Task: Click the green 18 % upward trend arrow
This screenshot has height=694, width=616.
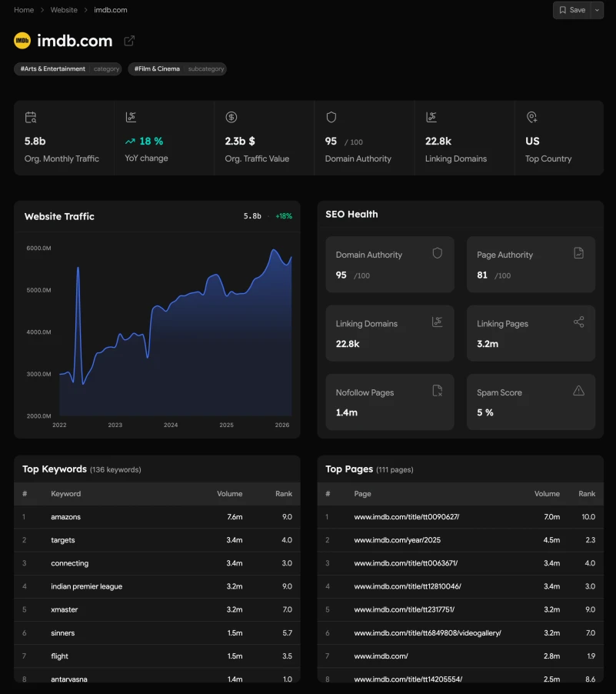Action: pyautogui.click(x=130, y=142)
